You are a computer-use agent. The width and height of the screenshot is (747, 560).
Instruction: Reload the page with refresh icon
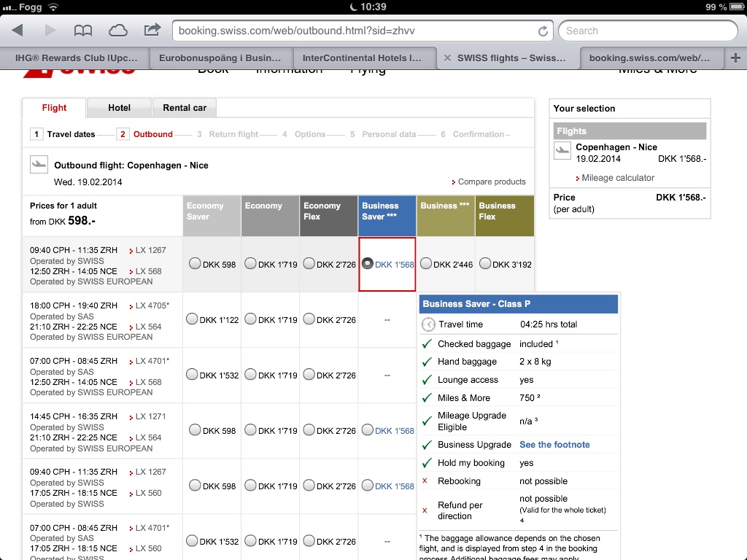click(543, 31)
